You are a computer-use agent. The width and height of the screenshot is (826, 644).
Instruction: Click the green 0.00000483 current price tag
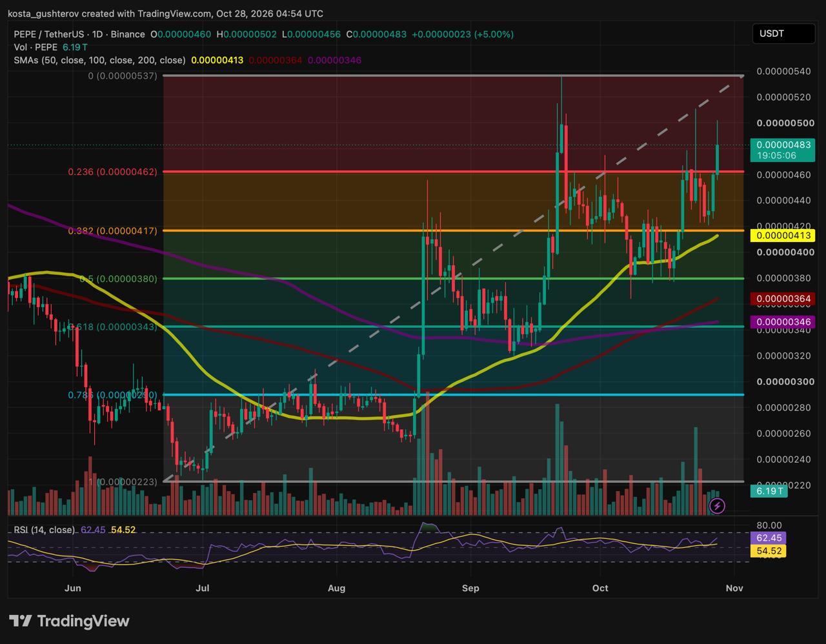click(783, 145)
